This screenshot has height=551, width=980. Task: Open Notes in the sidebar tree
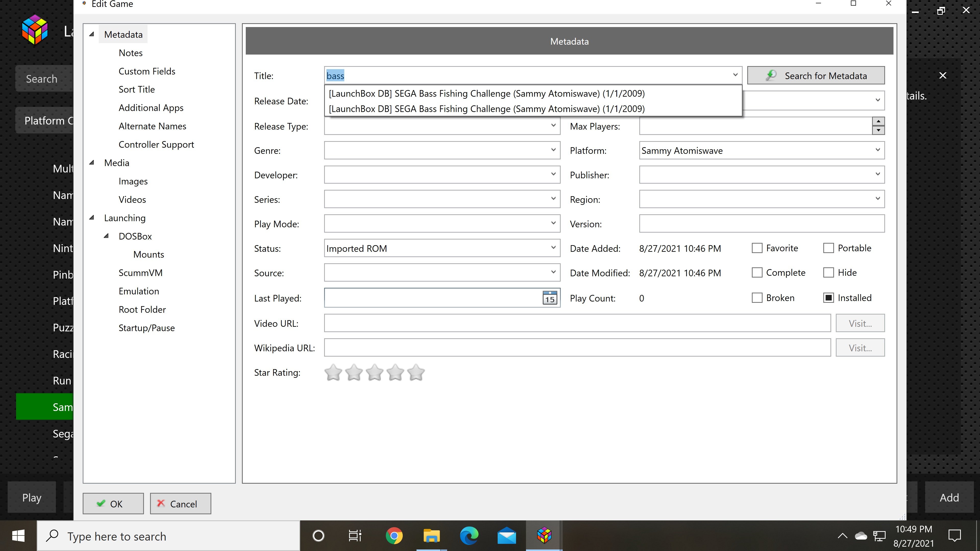point(130,53)
